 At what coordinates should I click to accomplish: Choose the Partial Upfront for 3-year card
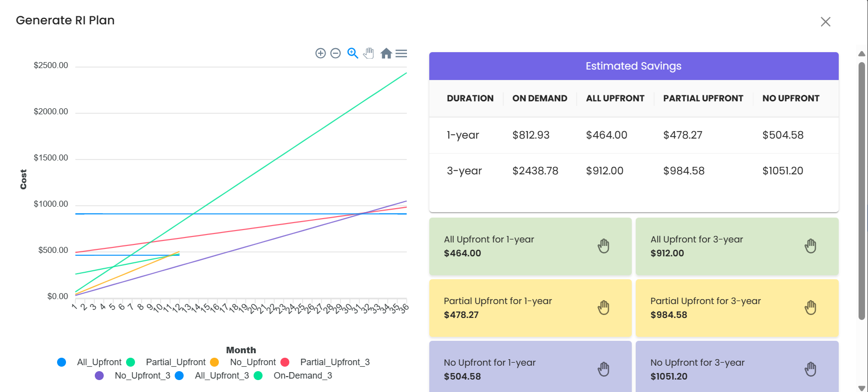737,308
